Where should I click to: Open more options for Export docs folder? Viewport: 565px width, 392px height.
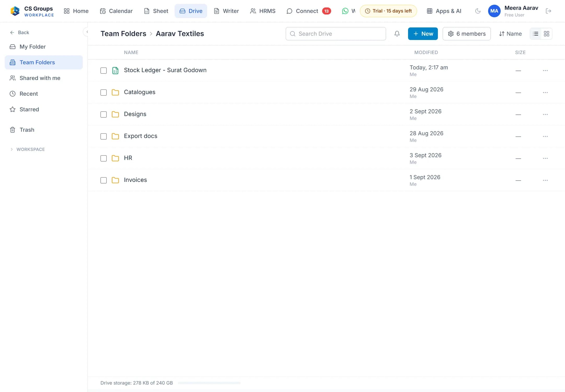point(545,136)
